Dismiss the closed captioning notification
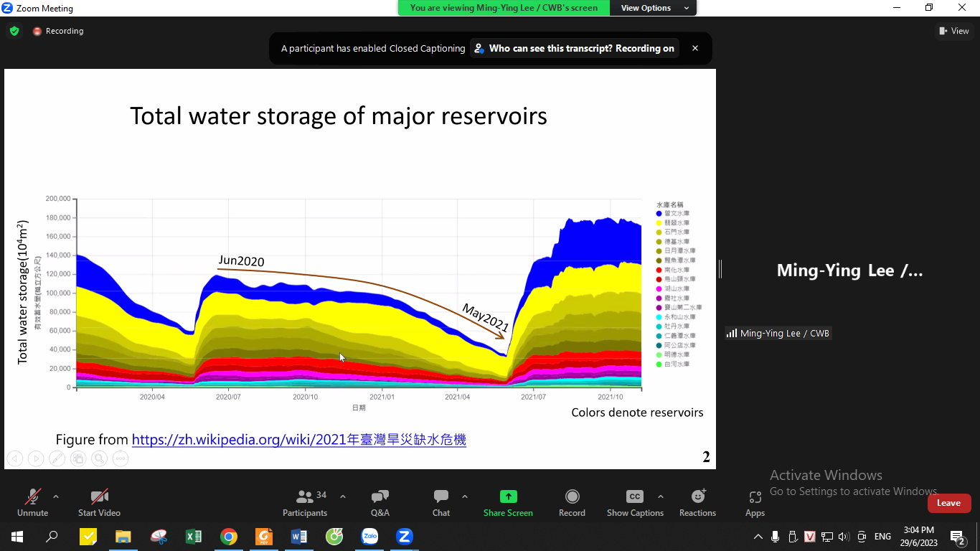This screenshot has height=551, width=980. tap(694, 49)
